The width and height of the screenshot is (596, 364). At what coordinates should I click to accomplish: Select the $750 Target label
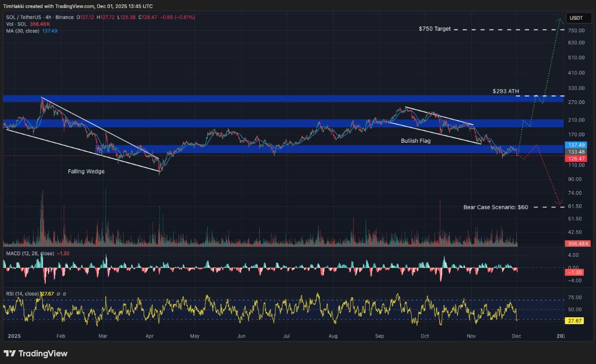tap(434, 29)
